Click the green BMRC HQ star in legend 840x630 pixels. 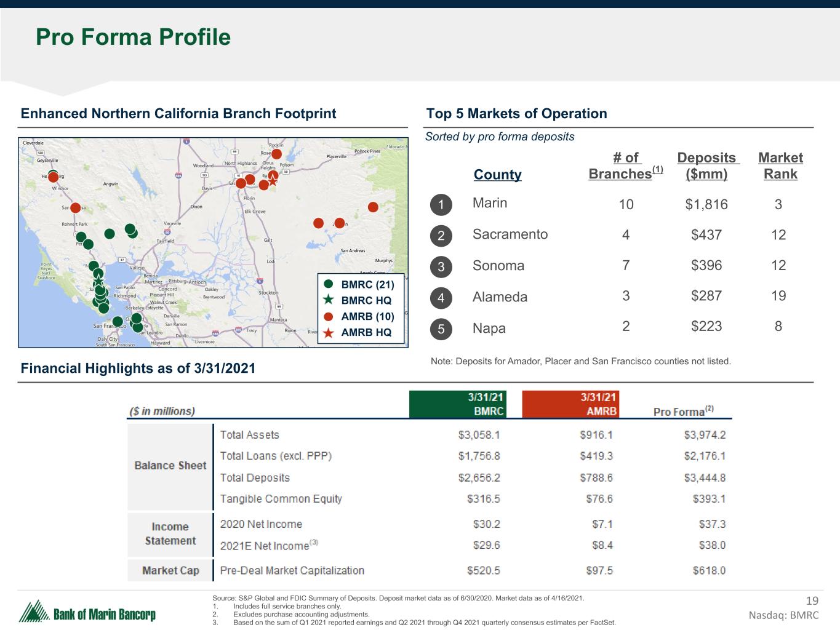coord(329,300)
